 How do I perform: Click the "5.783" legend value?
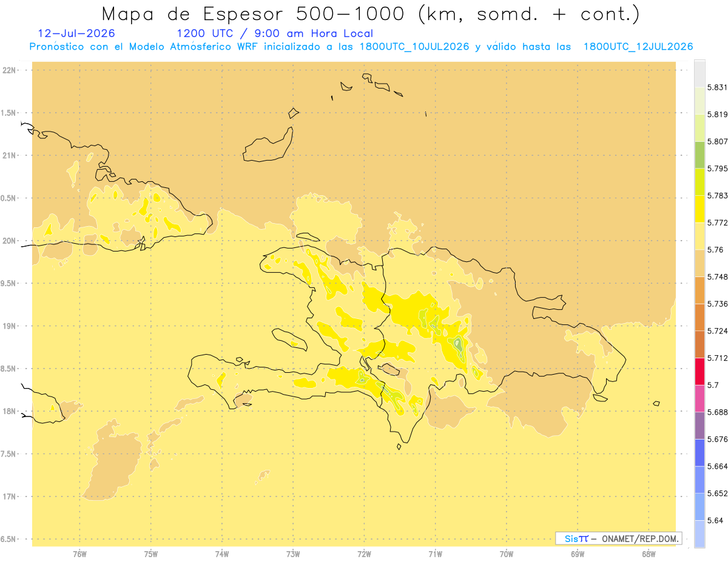(x=718, y=195)
